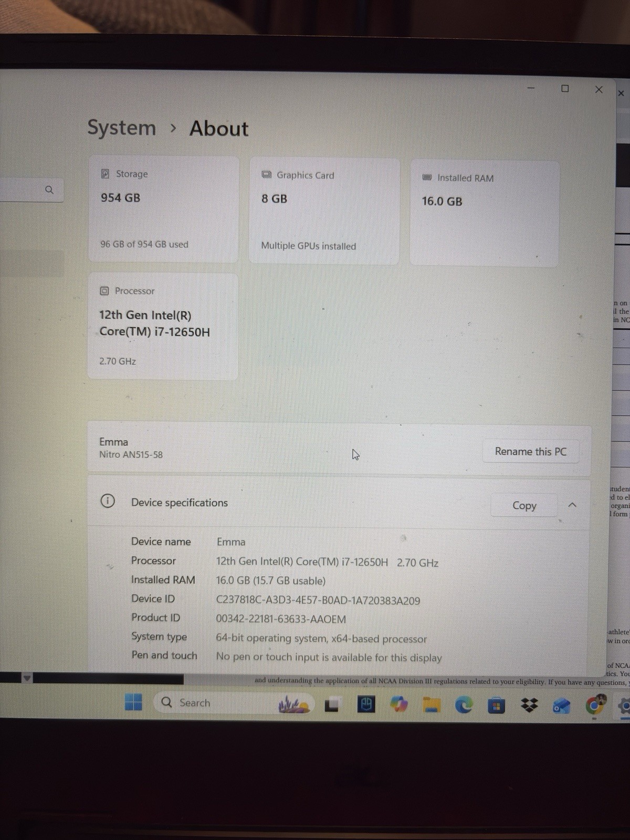Select the Device ID value C237818C-A3D3
The image size is (630, 840).
point(318,601)
